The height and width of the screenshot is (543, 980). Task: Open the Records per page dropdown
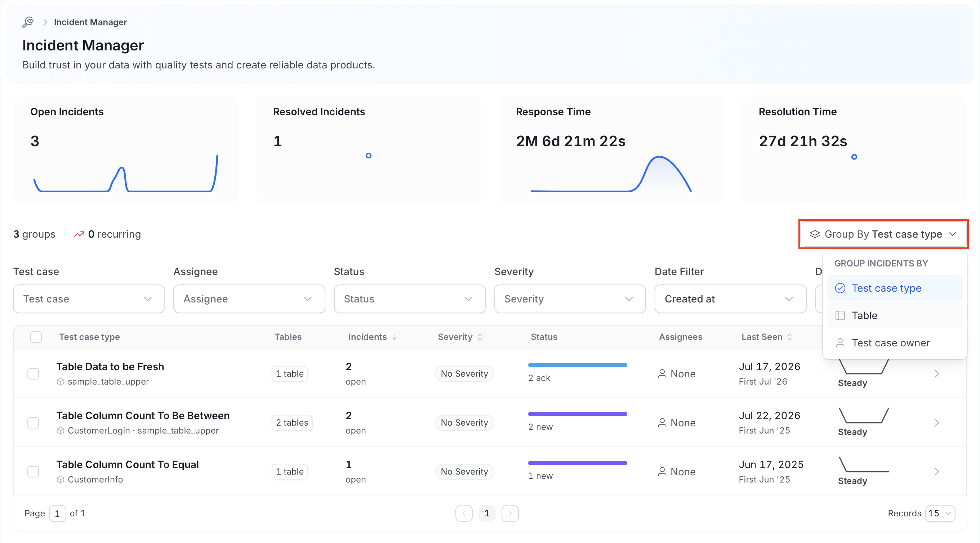(940, 513)
